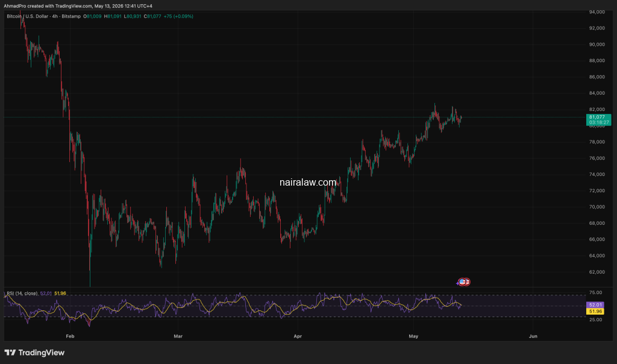This screenshot has height=364, width=617.
Task: Open the RSI (14, close) indicator legend
Action: click(x=22, y=293)
